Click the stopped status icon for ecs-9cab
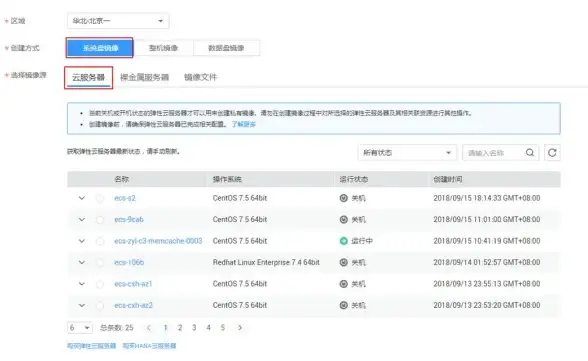Image resolution: width=588 pixels, height=361 pixels. pos(344,219)
